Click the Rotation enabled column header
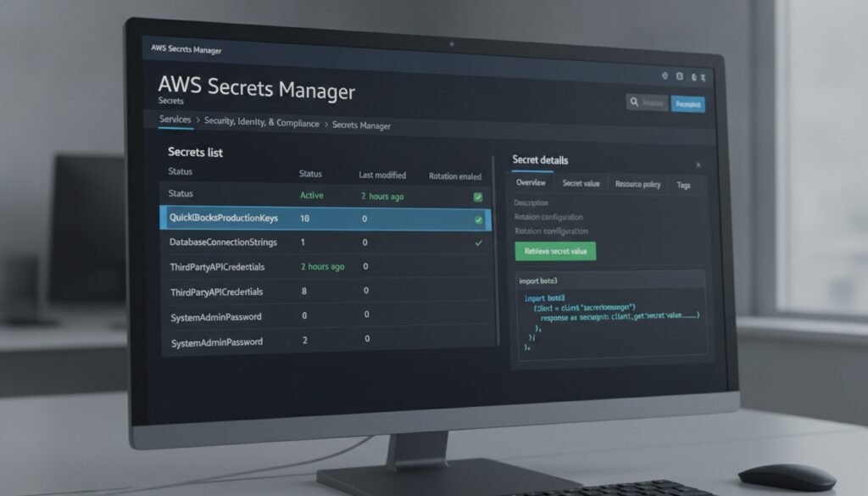Image resolution: width=868 pixels, height=496 pixels. [455, 176]
